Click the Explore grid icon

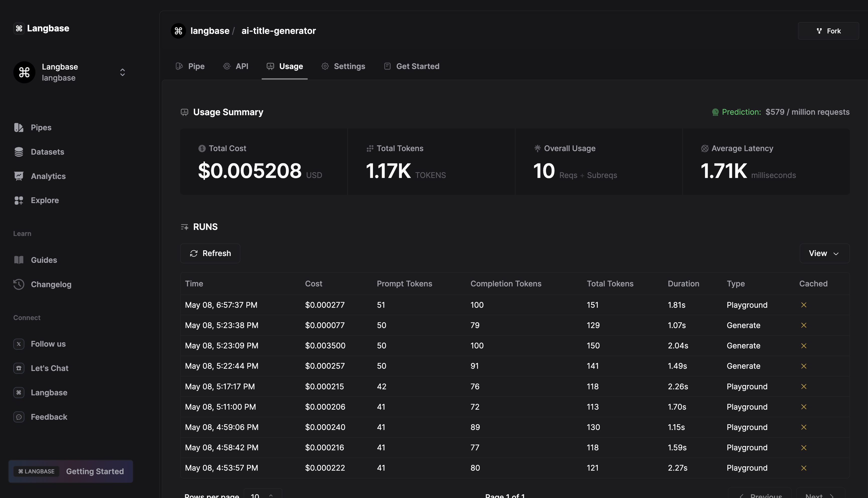[x=19, y=201]
